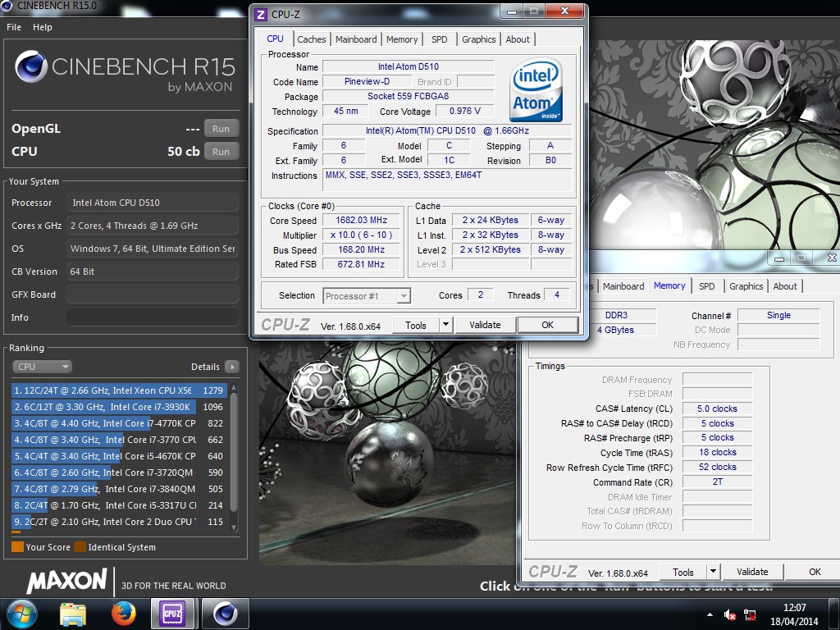Open About tab in rear CPU-Z
840x630 pixels.
point(785,286)
